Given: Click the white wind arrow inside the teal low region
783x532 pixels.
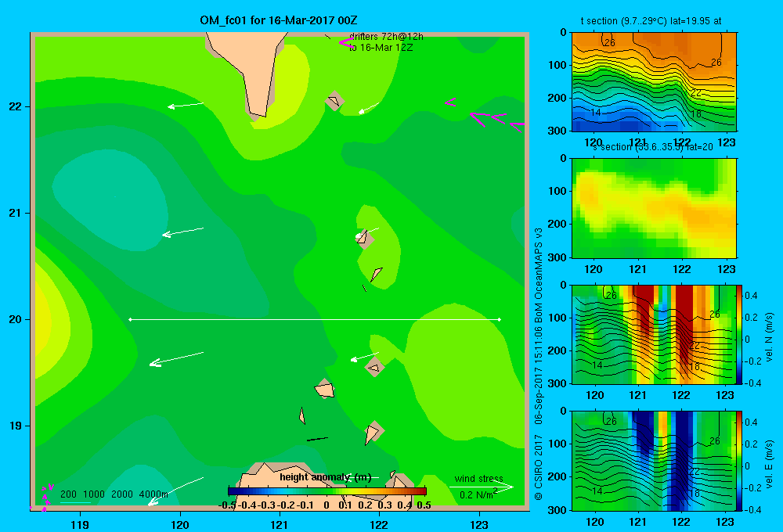Looking at the screenshot, I should pos(182,232).
